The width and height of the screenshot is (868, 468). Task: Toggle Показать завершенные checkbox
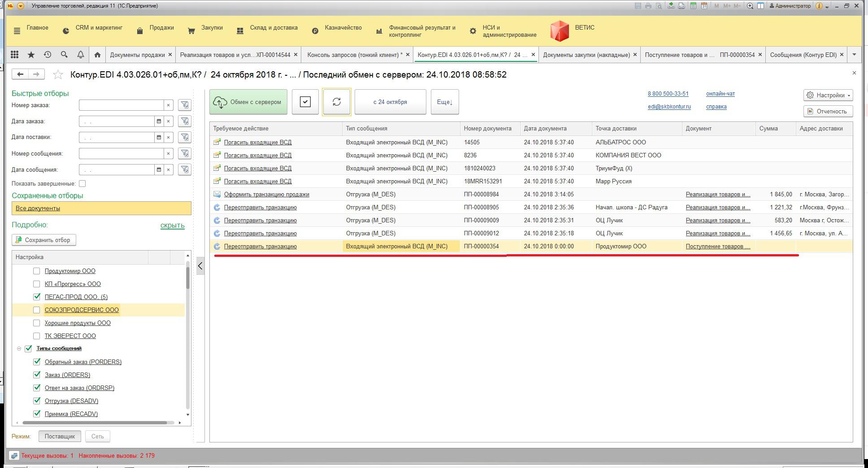pos(82,183)
